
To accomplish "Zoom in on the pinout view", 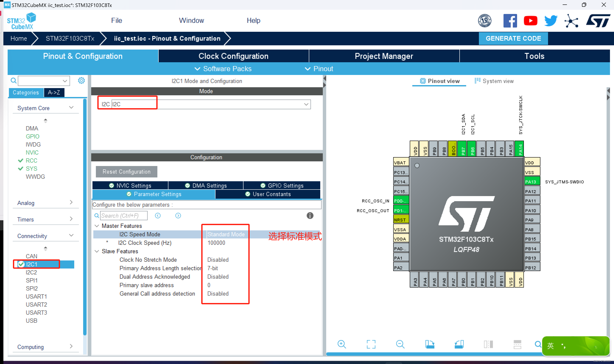I will click(x=342, y=344).
